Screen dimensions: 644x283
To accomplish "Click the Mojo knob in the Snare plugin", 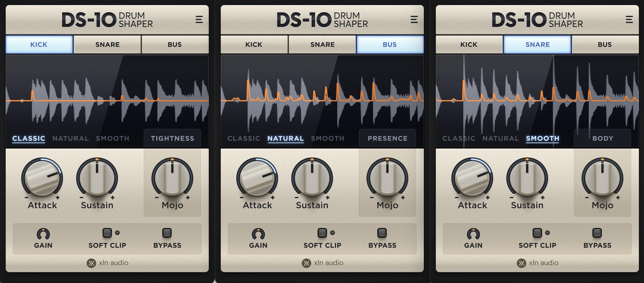I will tap(602, 178).
